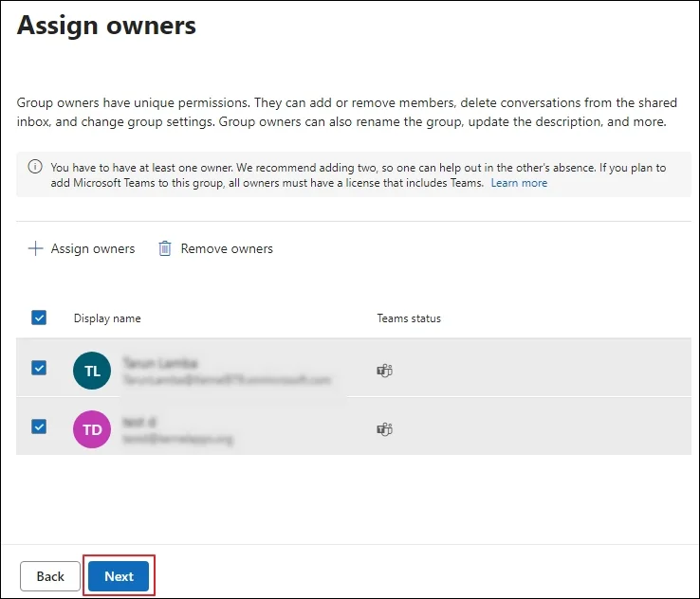Viewport: 700px width, 599px height.
Task: Go to the Next step
Action: (x=119, y=576)
